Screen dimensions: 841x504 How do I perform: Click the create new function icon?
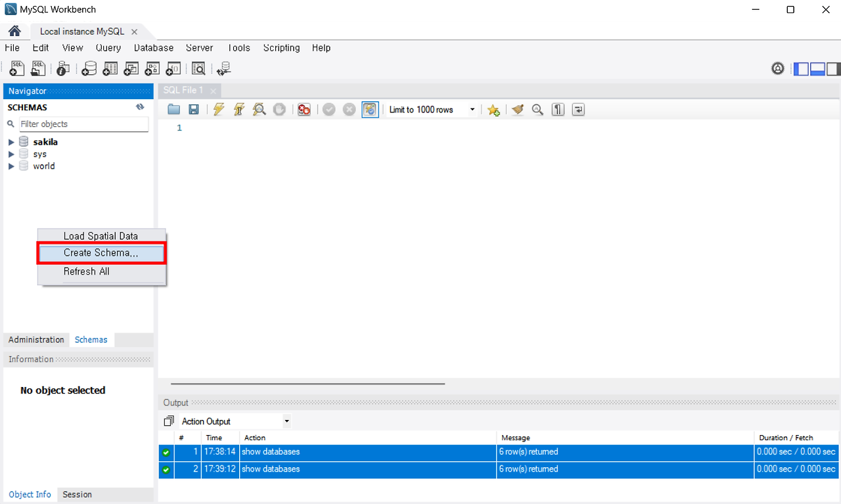pyautogui.click(x=173, y=68)
